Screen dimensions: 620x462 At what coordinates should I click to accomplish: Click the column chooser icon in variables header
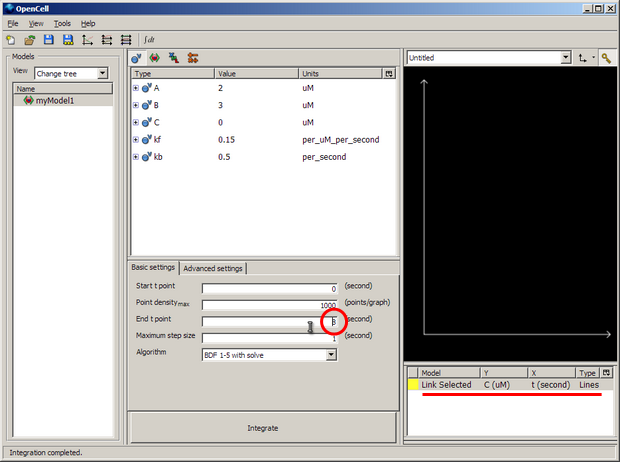[x=389, y=74]
